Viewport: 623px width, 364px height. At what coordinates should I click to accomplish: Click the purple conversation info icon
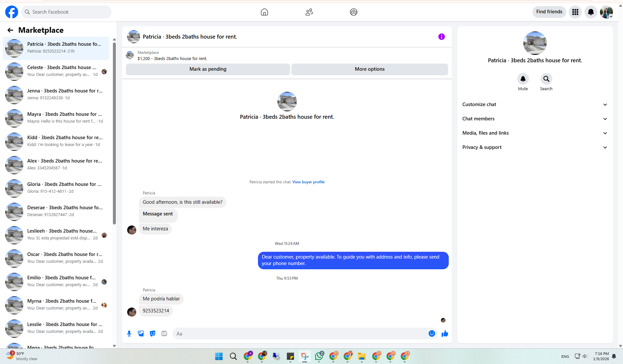tap(441, 37)
